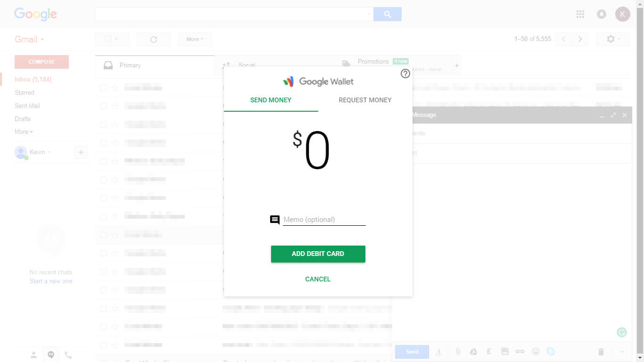Open formatting options in compose toolbar
The image size is (644, 362).
click(438, 352)
